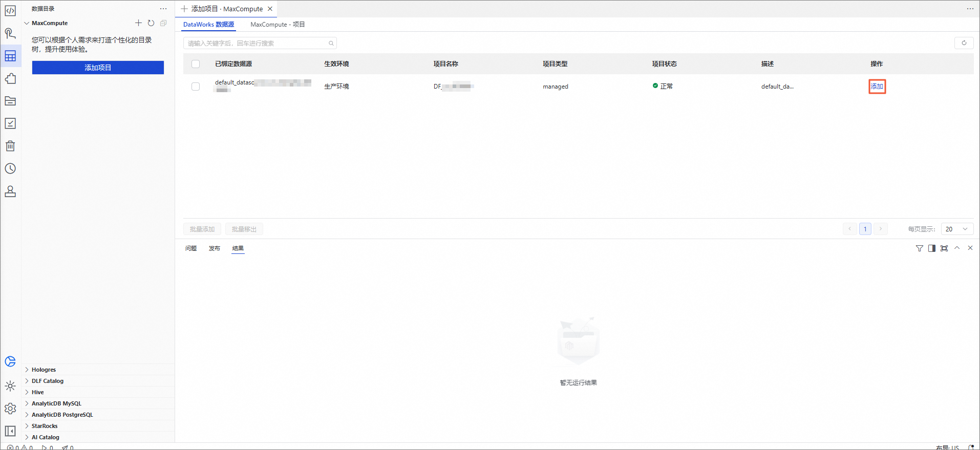
Task: Close the bottom results panel
Action: pyautogui.click(x=970, y=248)
